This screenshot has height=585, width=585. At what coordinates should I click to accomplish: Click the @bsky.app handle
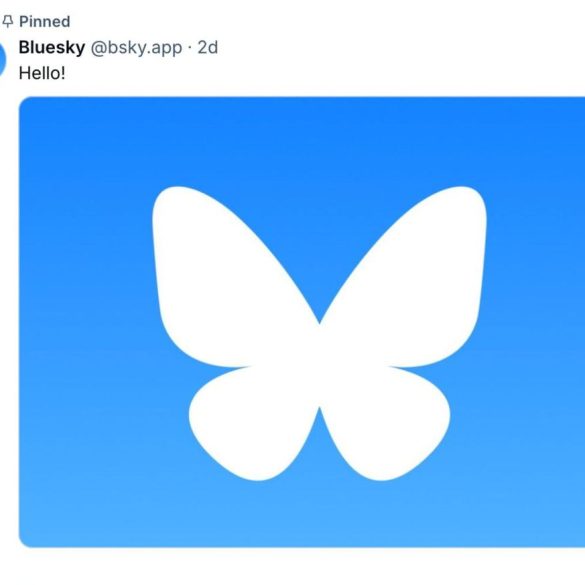coord(137,48)
